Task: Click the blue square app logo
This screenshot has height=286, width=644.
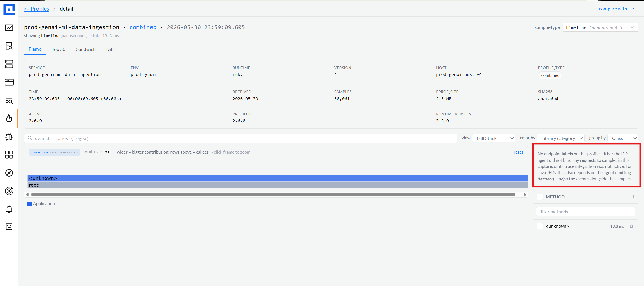Action: [x=9, y=10]
